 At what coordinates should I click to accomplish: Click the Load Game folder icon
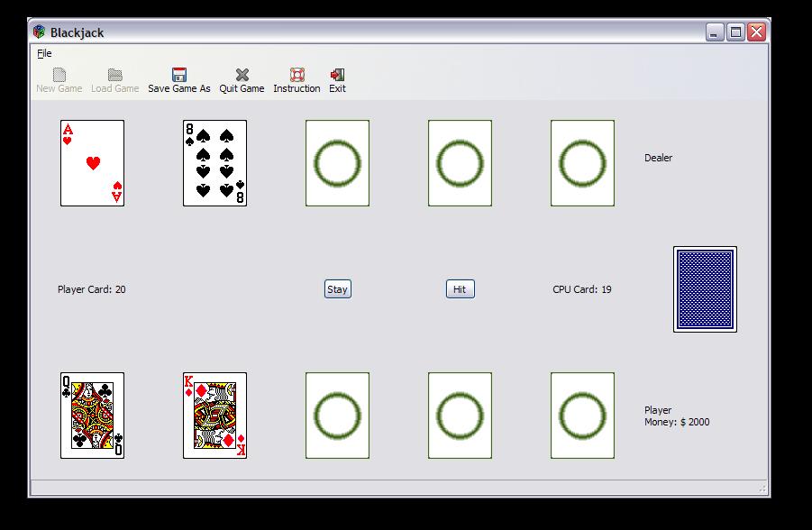[115, 75]
